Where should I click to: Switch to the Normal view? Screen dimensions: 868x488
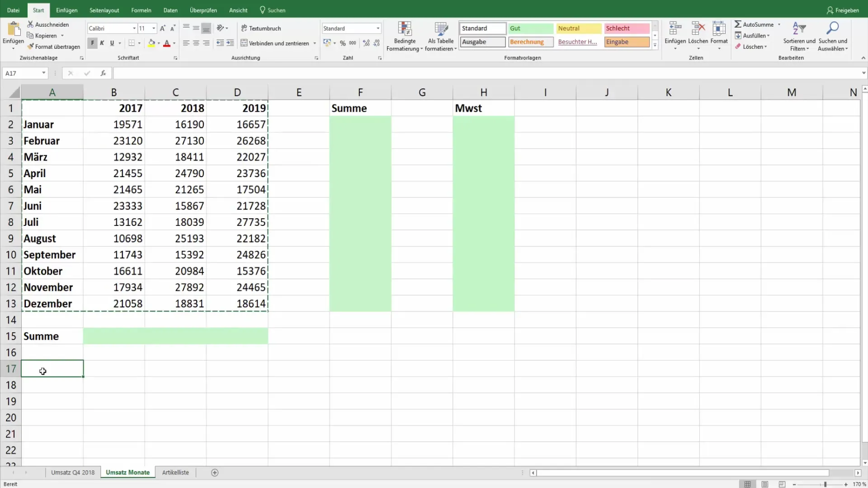747,484
